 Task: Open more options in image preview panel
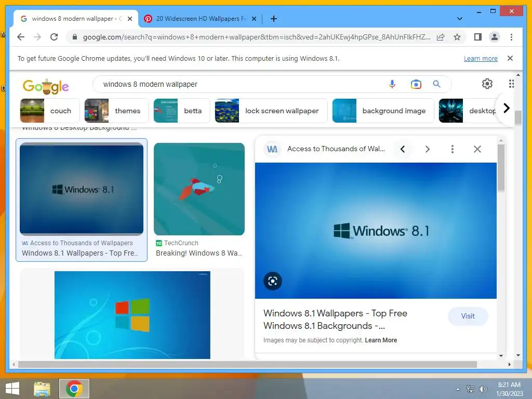point(453,149)
